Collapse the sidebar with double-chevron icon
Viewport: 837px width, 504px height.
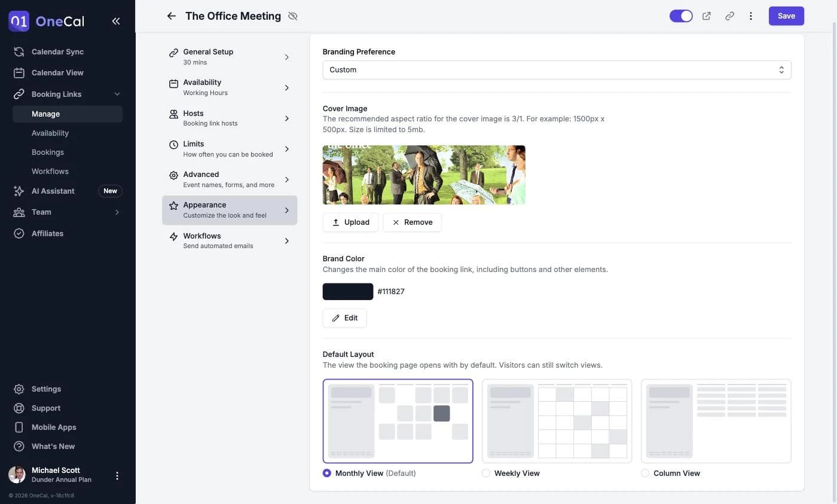[x=116, y=21]
